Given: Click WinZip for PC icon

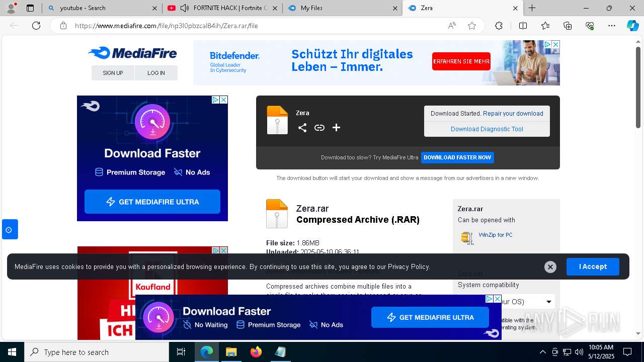Looking at the screenshot, I should click(467, 238).
